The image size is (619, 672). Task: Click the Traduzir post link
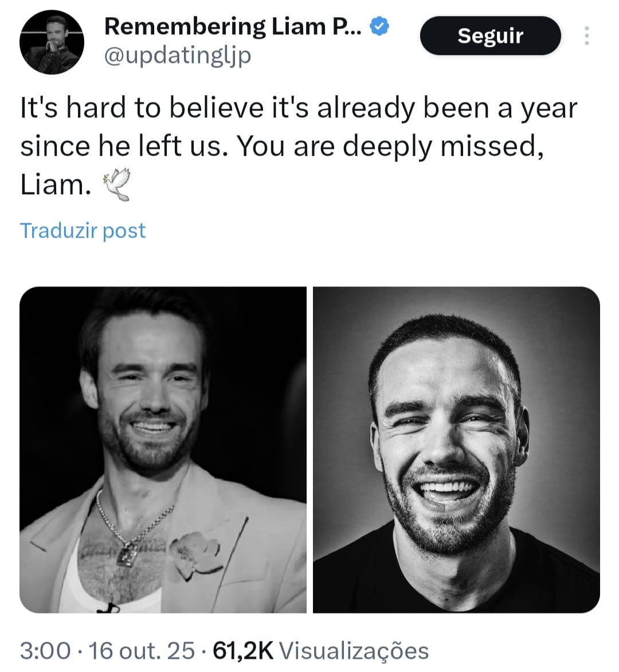(x=83, y=230)
